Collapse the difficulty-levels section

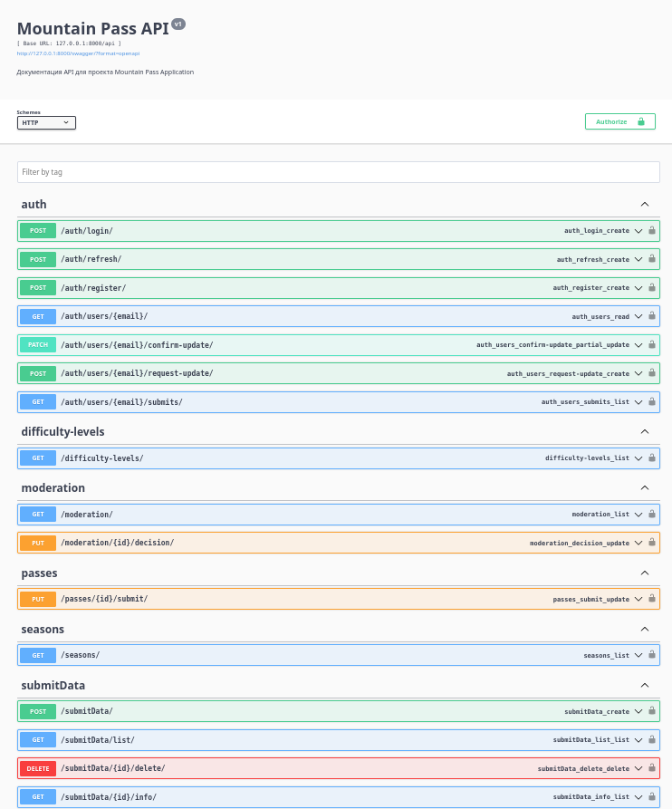(x=645, y=431)
